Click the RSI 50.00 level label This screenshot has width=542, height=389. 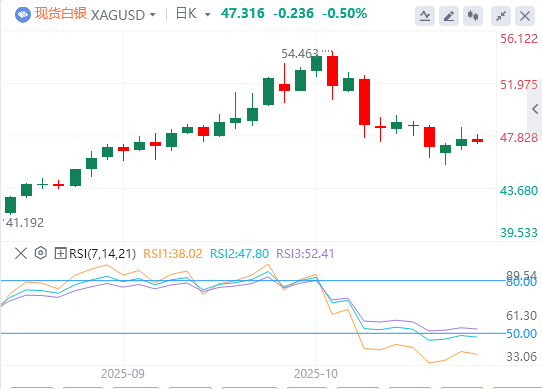pyautogui.click(x=522, y=334)
